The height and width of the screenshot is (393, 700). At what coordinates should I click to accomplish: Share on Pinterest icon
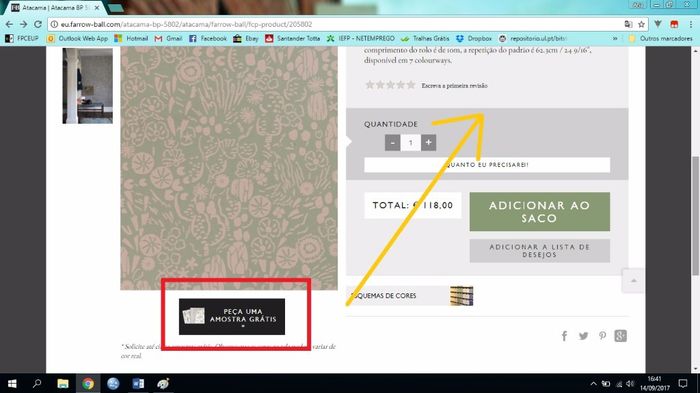[602, 336]
